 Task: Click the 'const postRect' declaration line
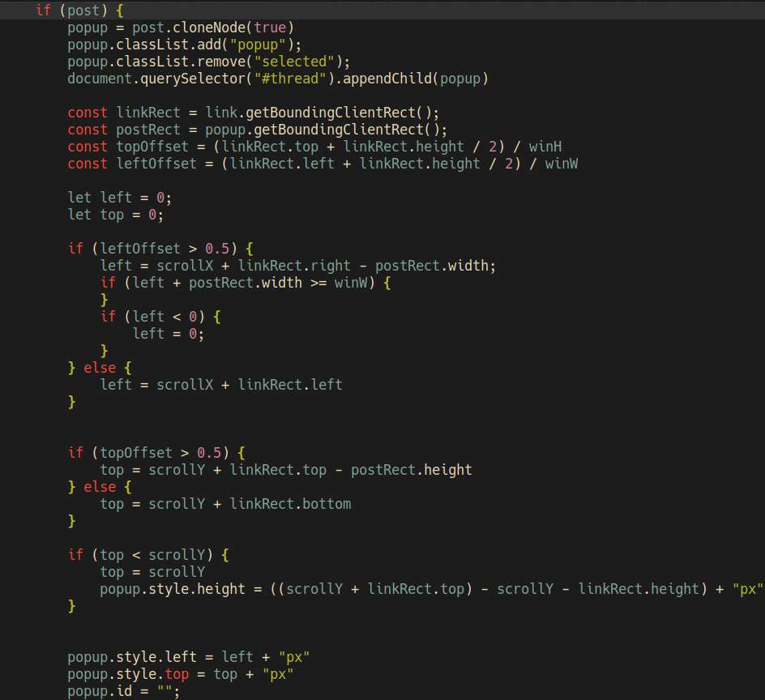point(257,130)
